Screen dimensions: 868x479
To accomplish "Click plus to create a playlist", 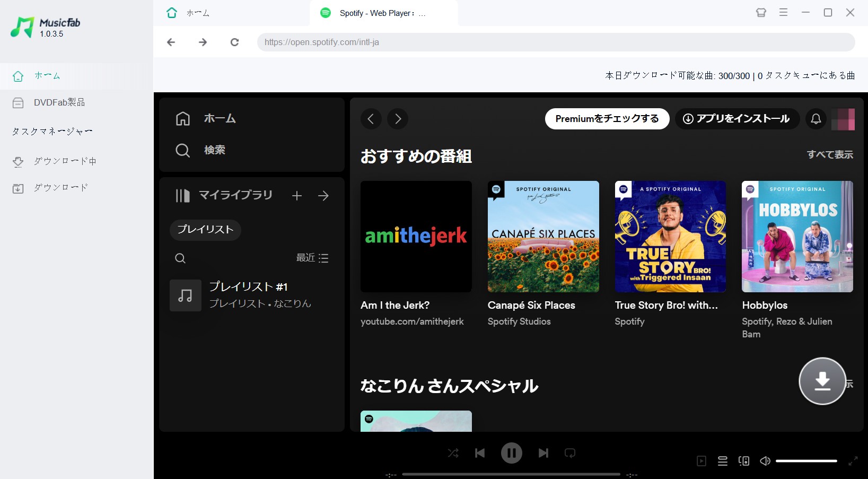I will (x=297, y=196).
